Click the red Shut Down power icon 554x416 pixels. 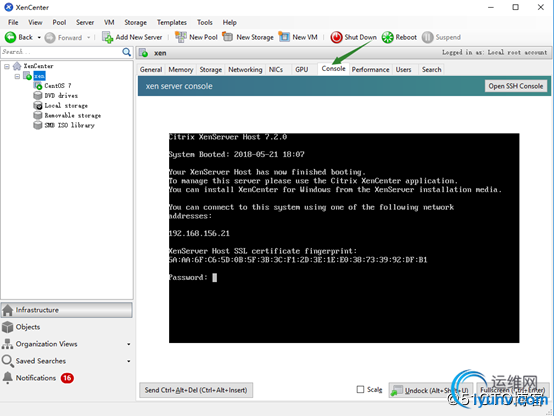click(336, 37)
